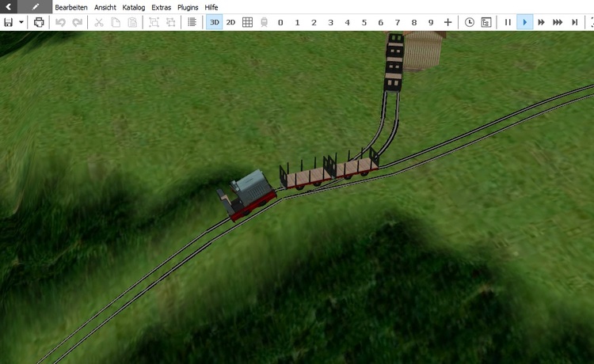This screenshot has height=364, width=594.
Task: Open the Bearbeiten menu
Action: [x=71, y=7]
